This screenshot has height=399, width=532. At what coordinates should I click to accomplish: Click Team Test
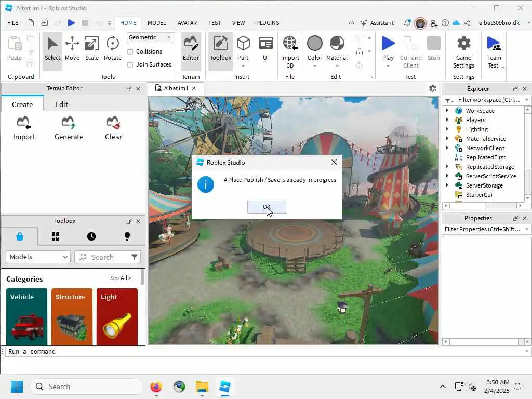click(494, 51)
